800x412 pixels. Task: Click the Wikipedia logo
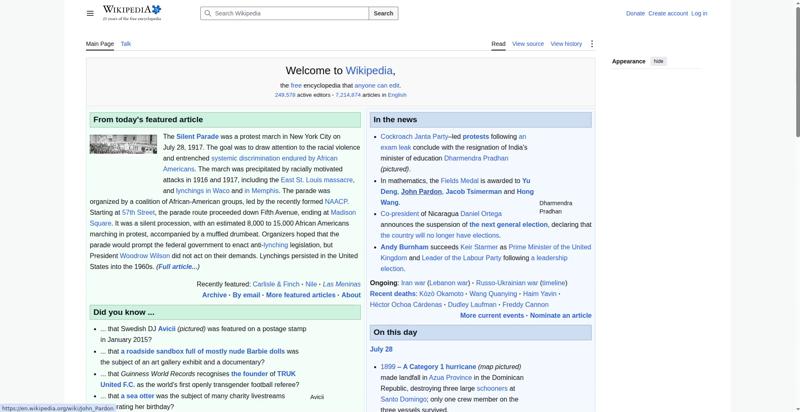click(132, 13)
